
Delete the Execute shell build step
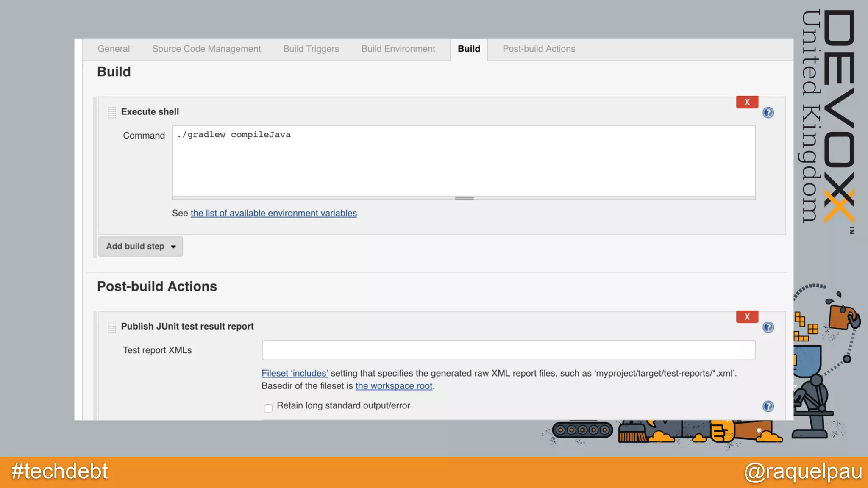click(747, 102)
